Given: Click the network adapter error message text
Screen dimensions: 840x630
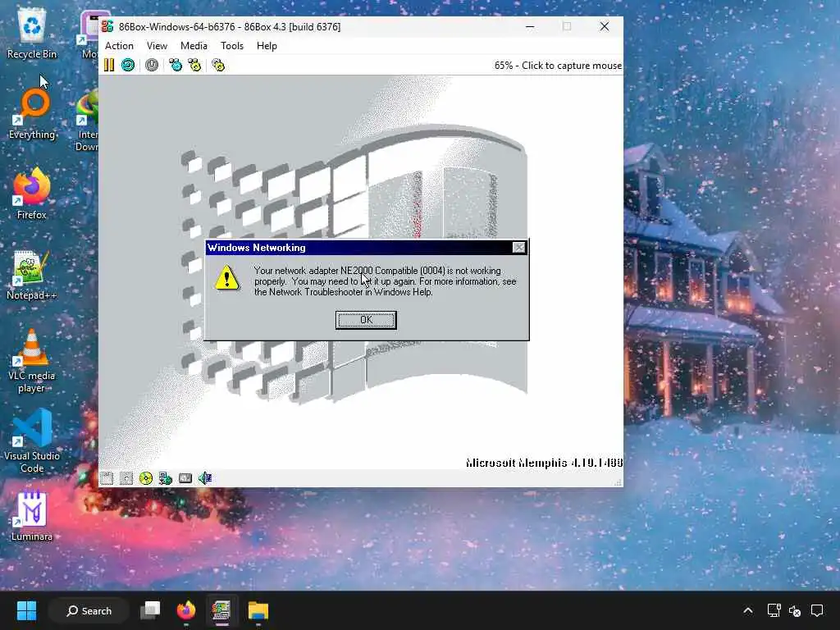Looking at the screenshot, I should click(x=386, y=281).
